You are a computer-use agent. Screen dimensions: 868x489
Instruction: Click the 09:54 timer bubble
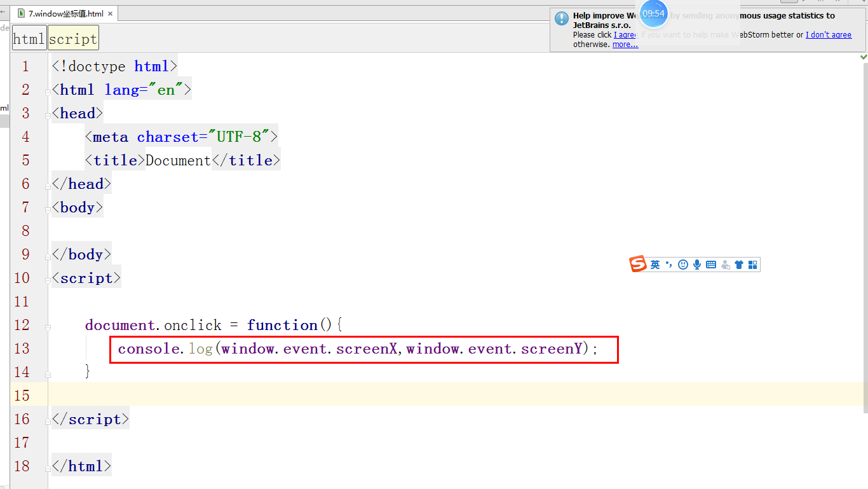click(654, 13)
